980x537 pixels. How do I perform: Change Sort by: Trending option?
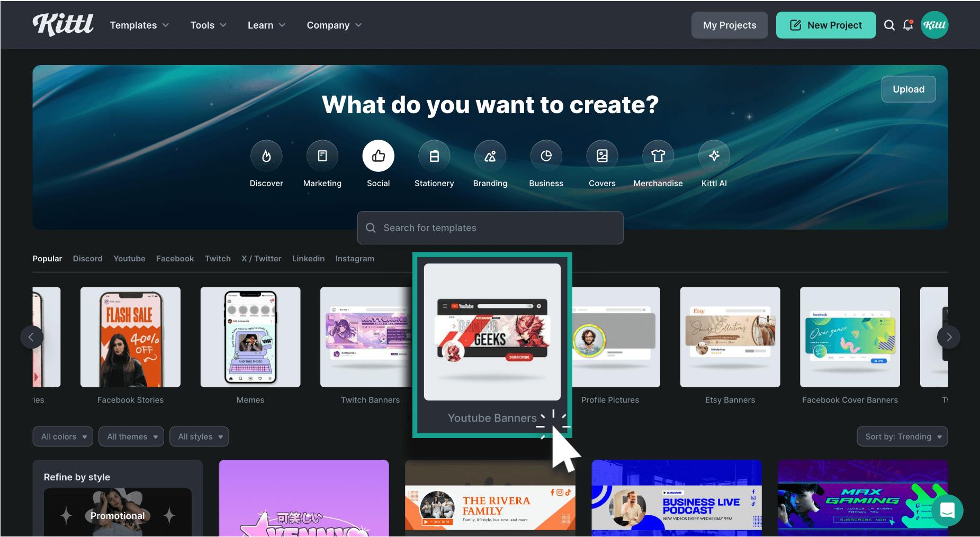click(x=902, y=436)
